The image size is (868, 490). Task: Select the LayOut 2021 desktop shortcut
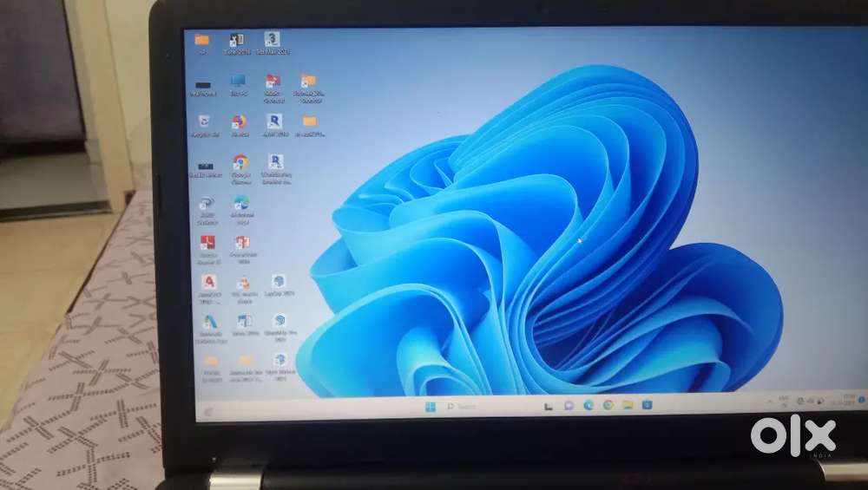279,285
